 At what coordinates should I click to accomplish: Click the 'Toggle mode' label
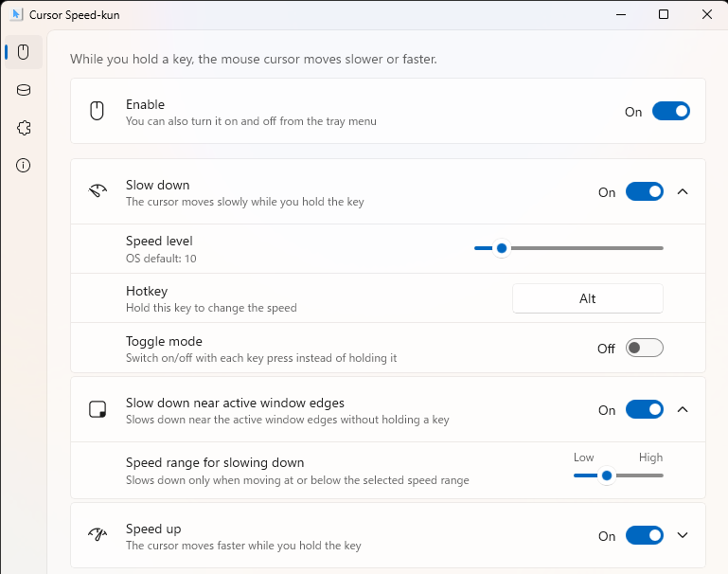tap(164, 341)
